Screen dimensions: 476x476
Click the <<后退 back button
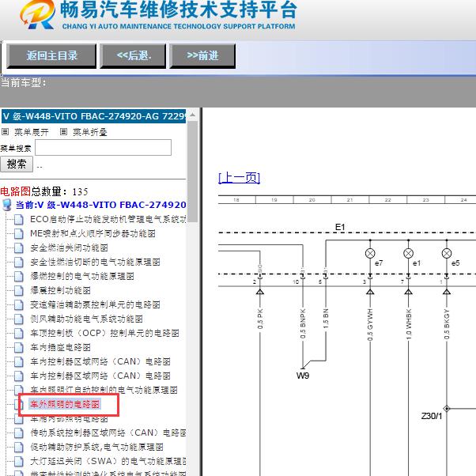point(134,56)
